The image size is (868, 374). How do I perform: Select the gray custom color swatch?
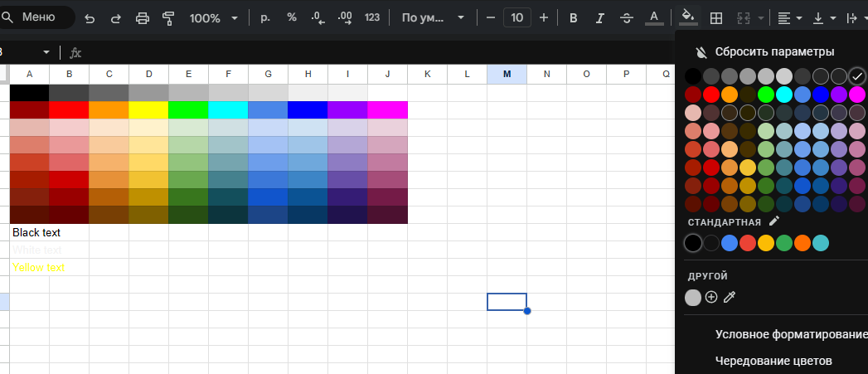pyautogui.click(x=693, y=298)
